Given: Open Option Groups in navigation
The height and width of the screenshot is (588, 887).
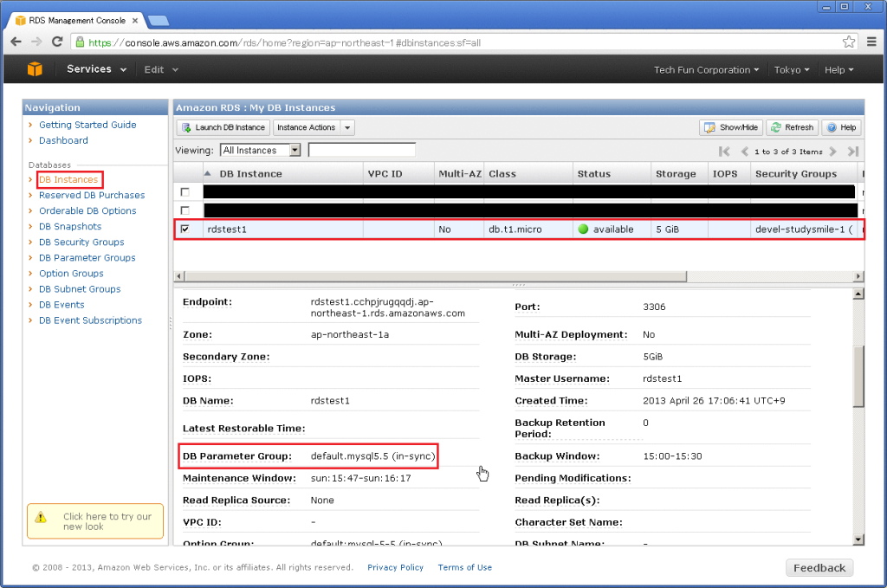Looking at the screenshot, I should pos(71,273).
